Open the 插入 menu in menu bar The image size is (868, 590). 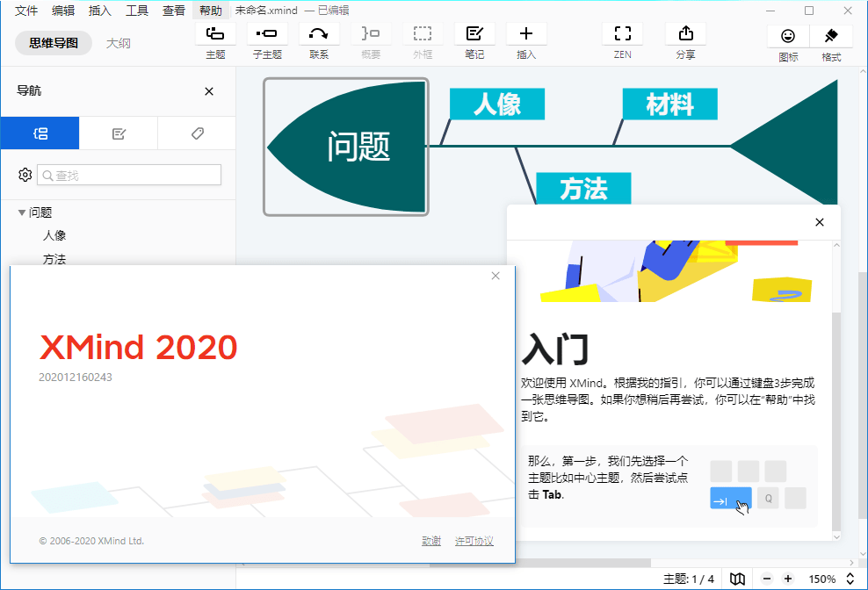(x=100, y=11)
